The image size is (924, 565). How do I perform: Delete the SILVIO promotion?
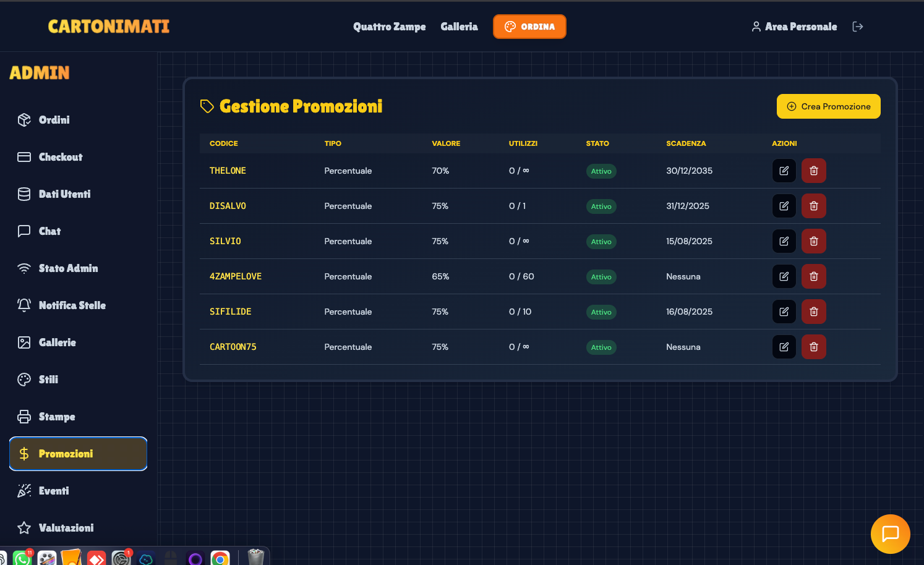(814, 241)
